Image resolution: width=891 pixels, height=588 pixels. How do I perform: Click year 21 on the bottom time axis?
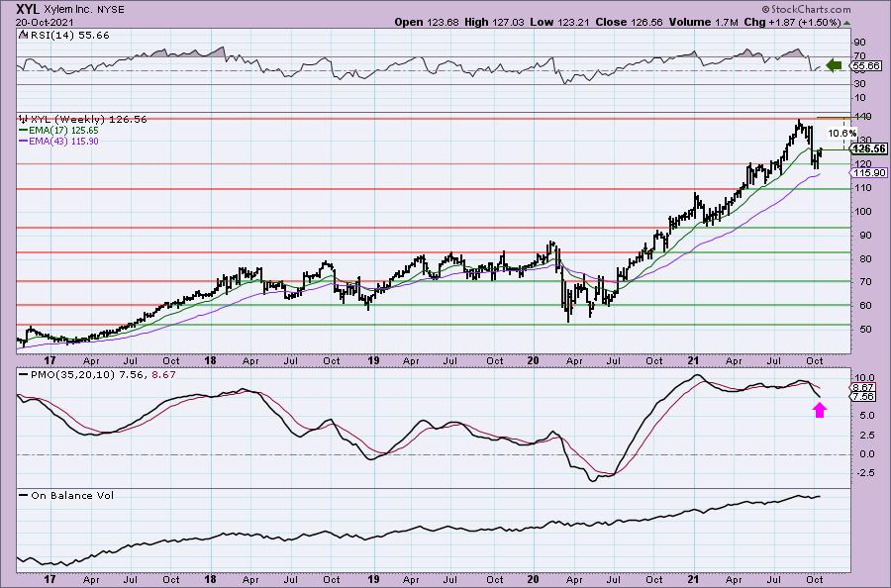pyautogui.click(x=693, y=579)
